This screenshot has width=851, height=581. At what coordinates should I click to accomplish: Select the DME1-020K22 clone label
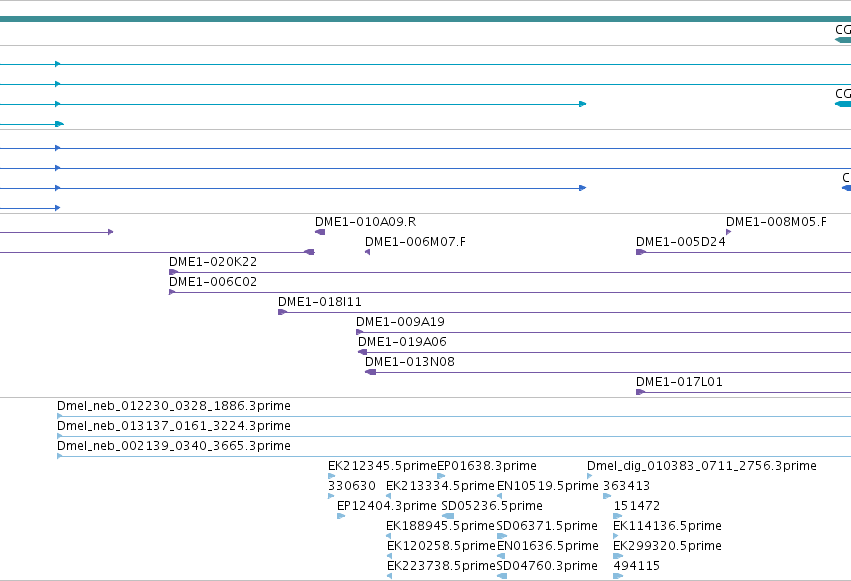213,262
